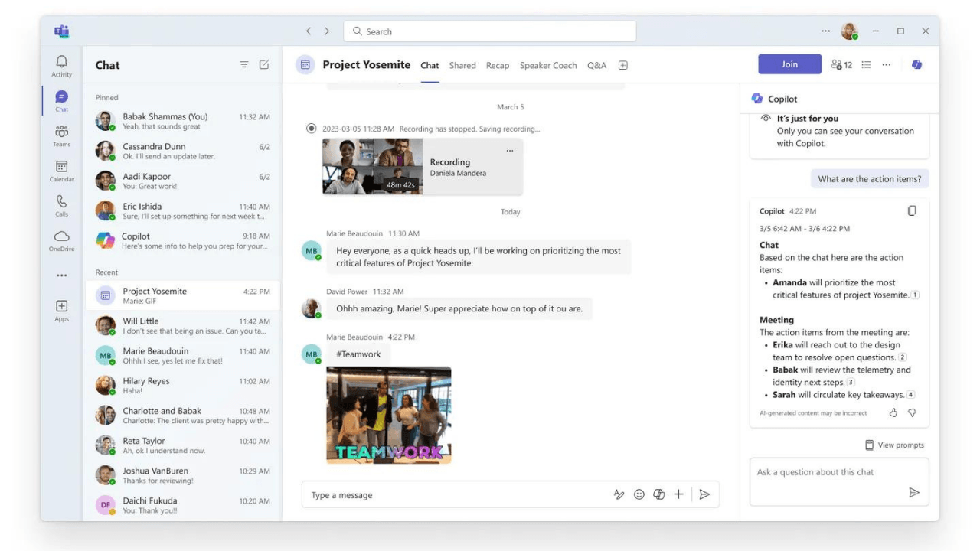Open the emoji picker in message box
The height and width of the screenshot is (551, 980).
click(639, 495)
